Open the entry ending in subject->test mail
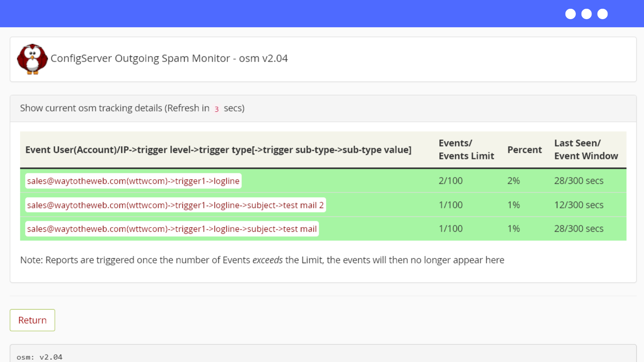This screenshot has width=644, height=362. tap(172, 229)
